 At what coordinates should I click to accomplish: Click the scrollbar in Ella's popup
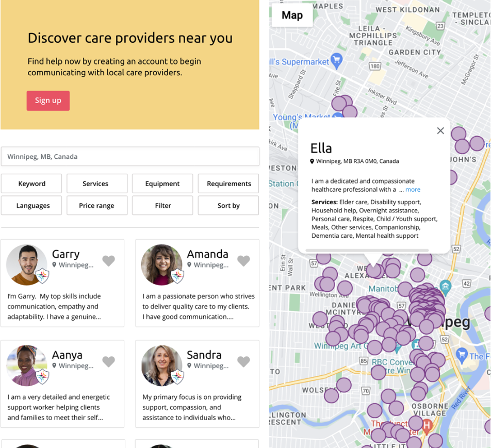[367, 251]
